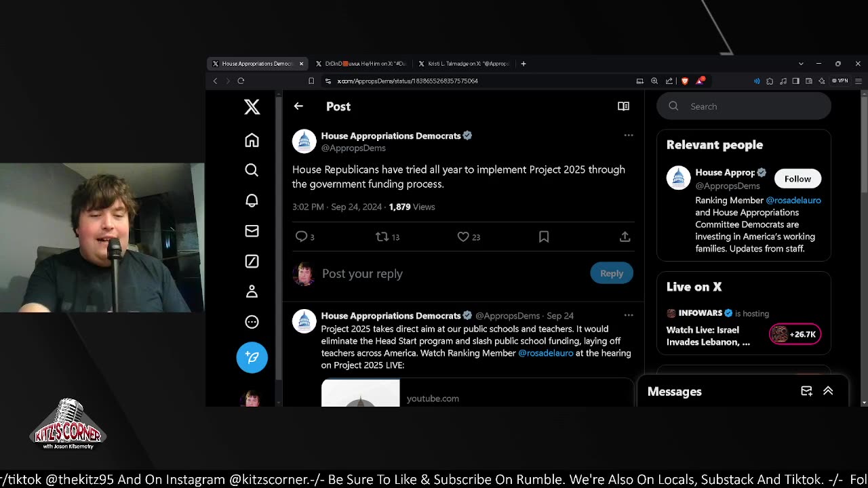This screenshot has width=868, height=488.
Task: Open Profile icon in the sidebar
Action: pyautogui.click(x=252, y=291)
